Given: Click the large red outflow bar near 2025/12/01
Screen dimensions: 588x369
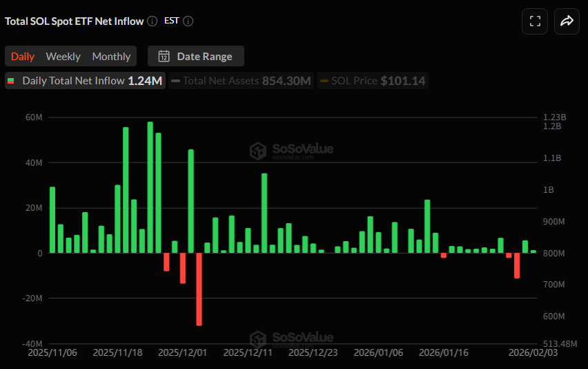Looking at the screenshot, I should tap(199, 289).
